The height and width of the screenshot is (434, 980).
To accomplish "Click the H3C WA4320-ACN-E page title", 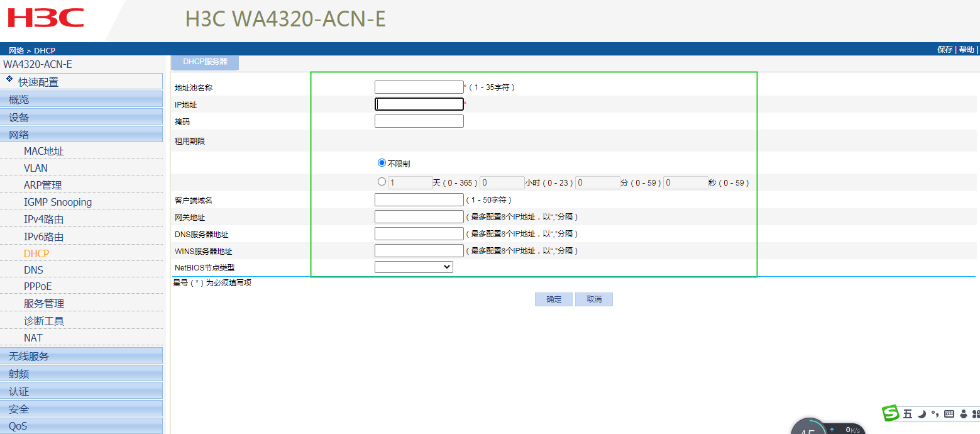I will pos(285,19).
